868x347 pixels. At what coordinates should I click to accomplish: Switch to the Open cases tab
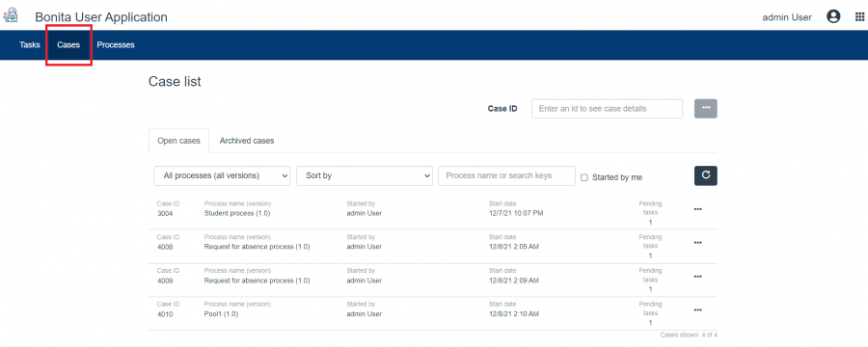(178, 141)
